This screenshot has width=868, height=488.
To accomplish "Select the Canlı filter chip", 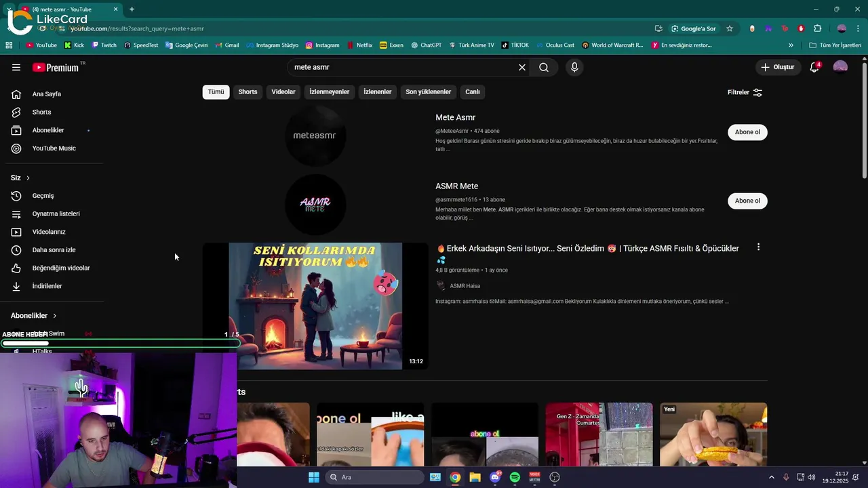I will click(x=473, y=91).
